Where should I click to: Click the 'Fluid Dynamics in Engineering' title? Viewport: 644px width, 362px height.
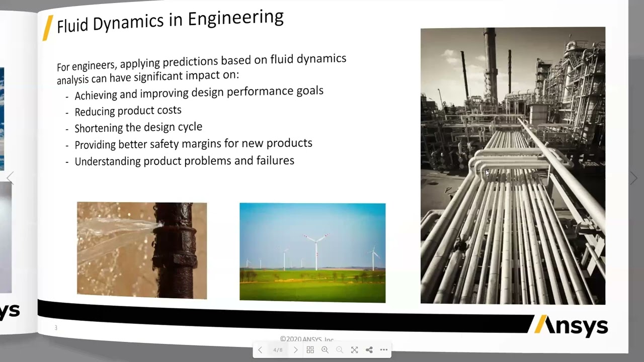(170, 22)
